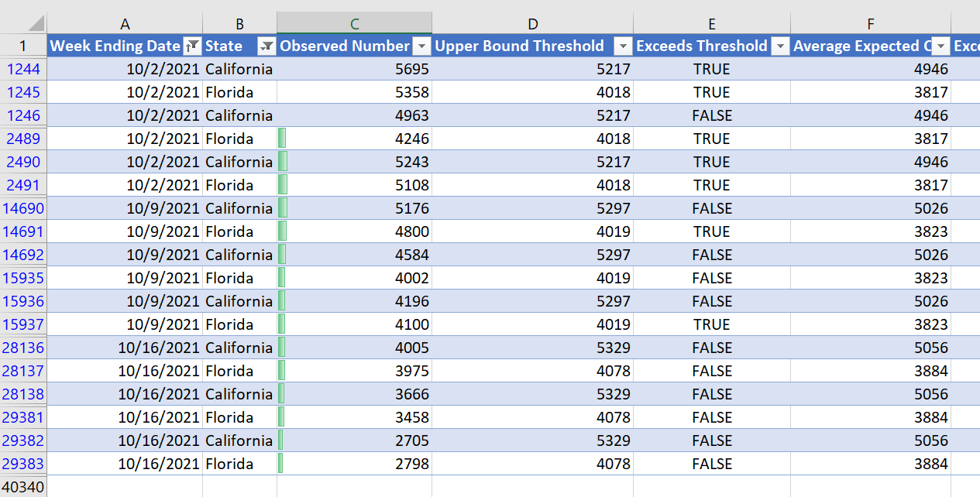Open the Exceeds Threshold filter dropdown

[780, 46]
